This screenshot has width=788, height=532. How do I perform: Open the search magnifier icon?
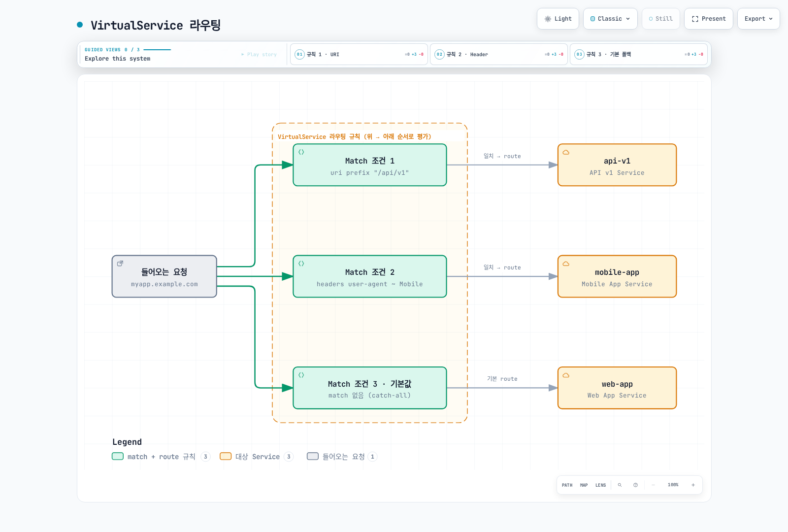click(x=620, y=485)
